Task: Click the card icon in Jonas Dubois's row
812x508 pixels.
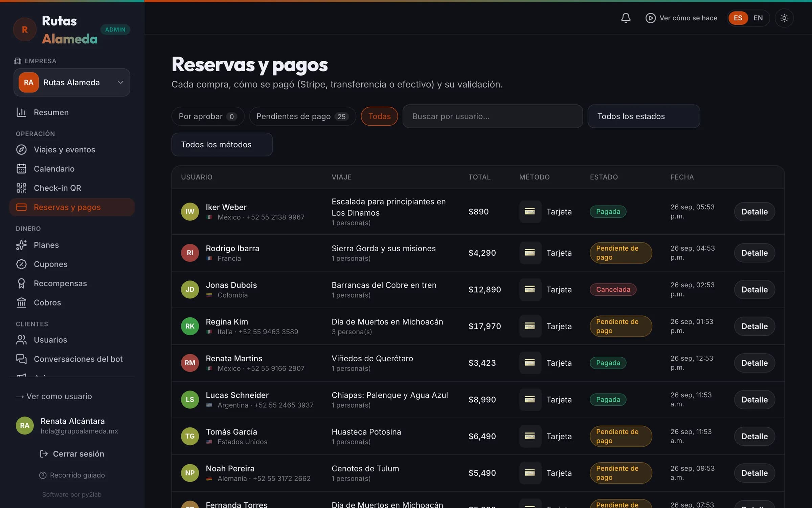Action: click(530, 290)
